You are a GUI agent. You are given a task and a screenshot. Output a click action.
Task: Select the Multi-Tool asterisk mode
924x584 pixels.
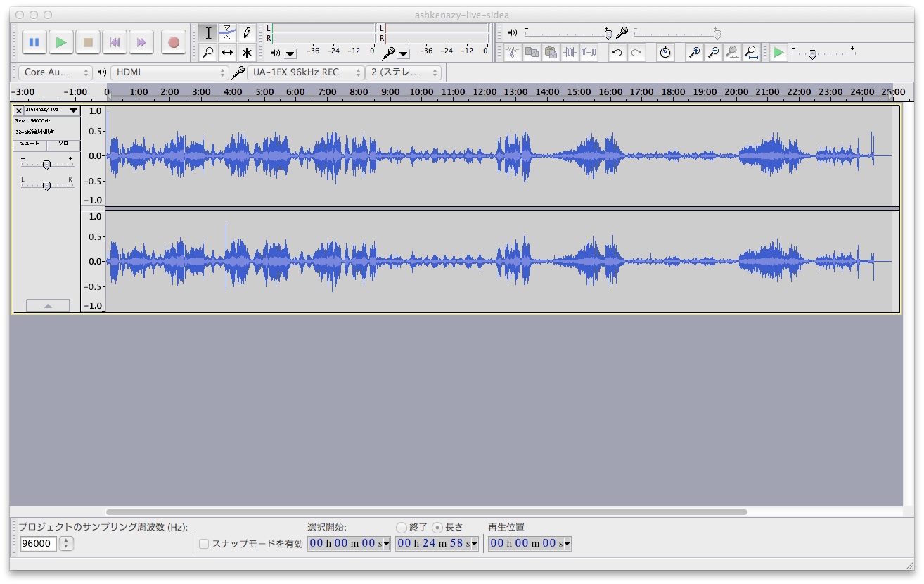pos(246,52)
